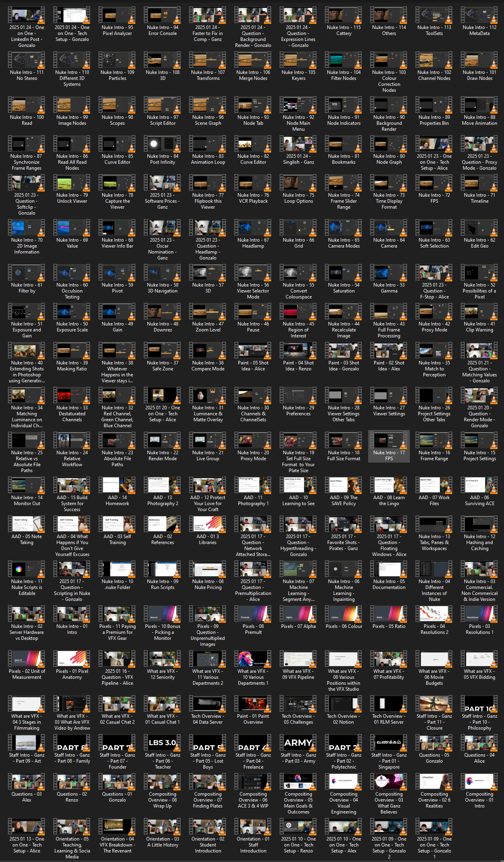The height and width of the screenshot is (862, 504).
Task: Select Tech Overview - 02 Notion file
Action: 344,704
